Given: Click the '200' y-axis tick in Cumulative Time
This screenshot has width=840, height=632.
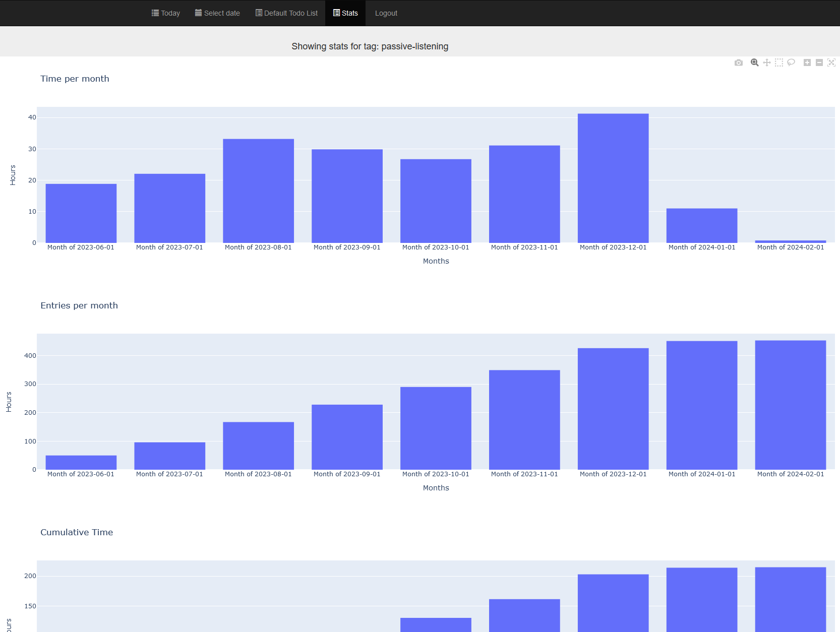Looking at the screenshot, I should [30, 576].
